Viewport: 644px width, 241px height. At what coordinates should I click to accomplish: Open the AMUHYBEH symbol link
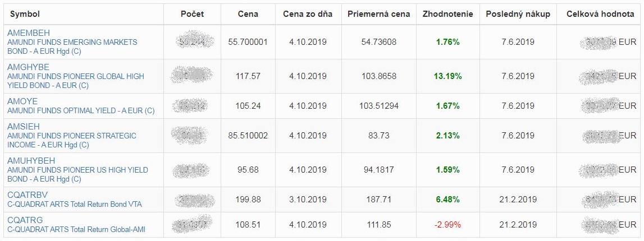(31, 160)
